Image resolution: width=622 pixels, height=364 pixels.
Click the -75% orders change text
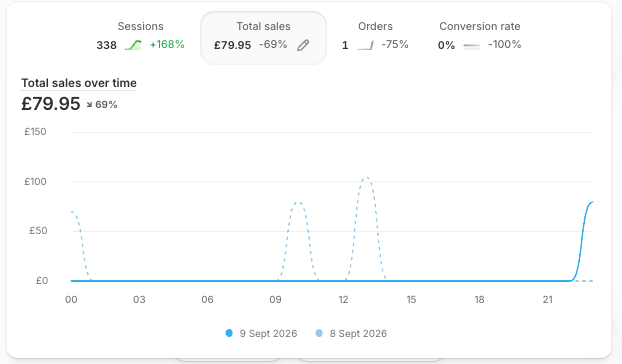[x=395, y=44]
